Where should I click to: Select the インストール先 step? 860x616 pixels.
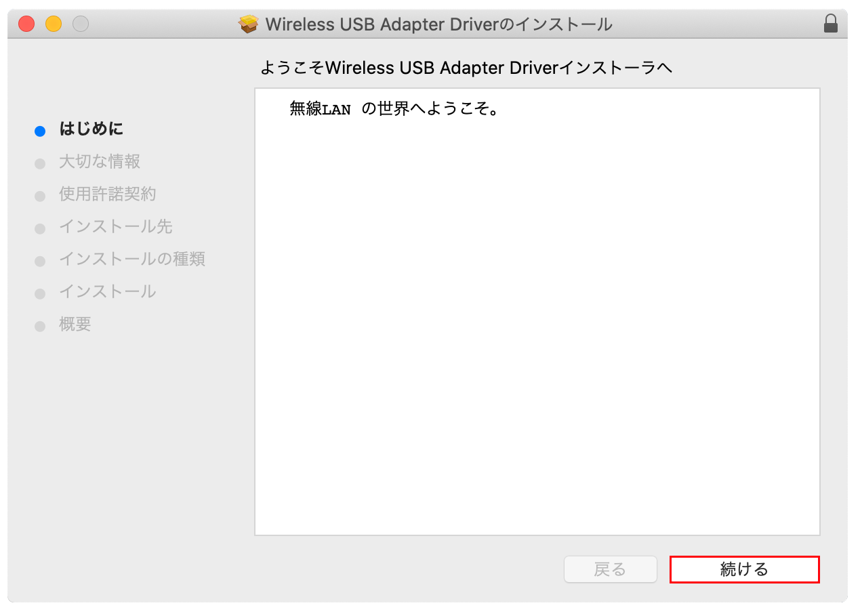click(116, 226)
